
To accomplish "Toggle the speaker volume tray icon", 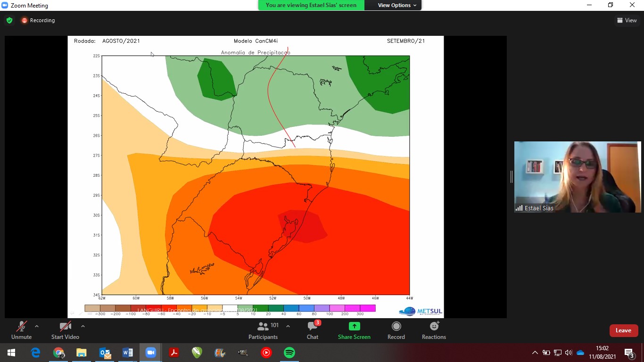I will (569, 353).
